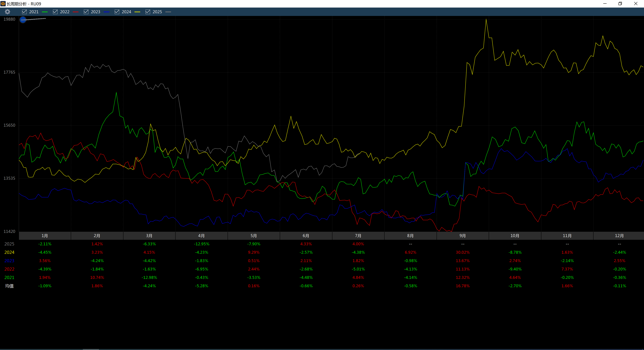
Task: Select the 3月 column header
Action: click(149, 236)
